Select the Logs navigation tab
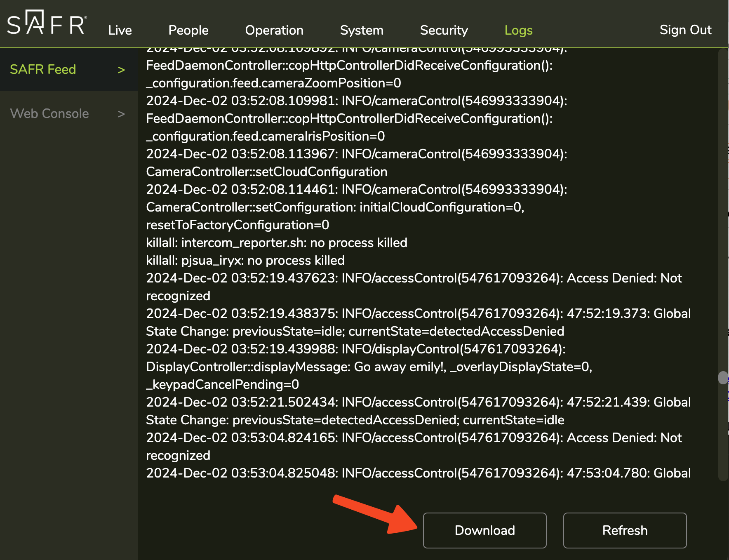 tap(518, 30)
